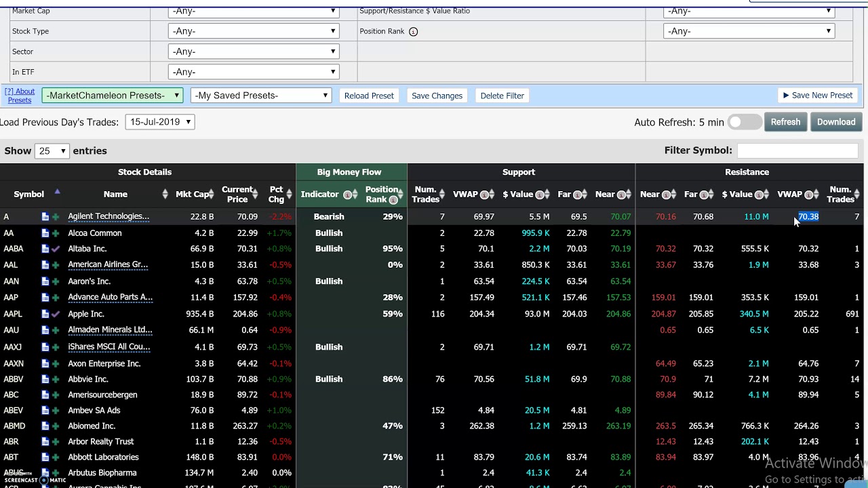Image resolution: width=868 pixels, height=488 pixels.
Task: Sort table by Name column
Action: tap(115, 195)
